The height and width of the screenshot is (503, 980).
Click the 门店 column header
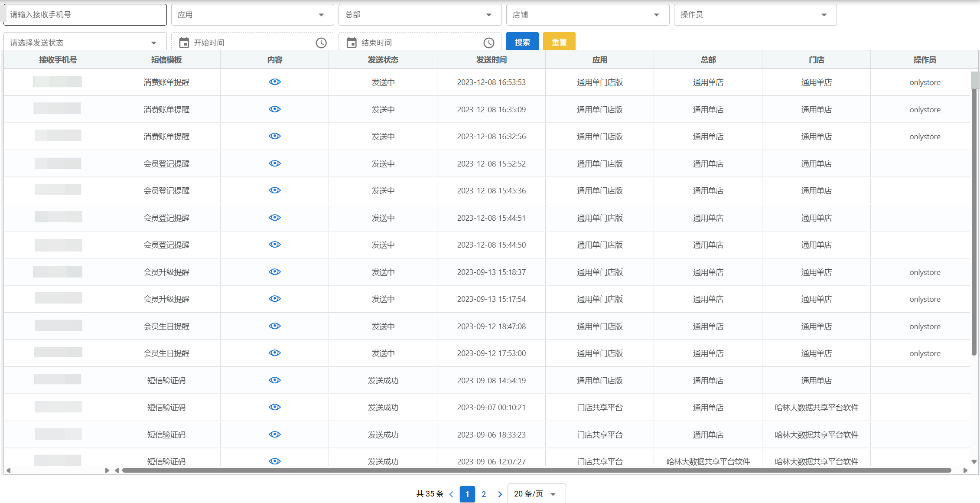817,60
